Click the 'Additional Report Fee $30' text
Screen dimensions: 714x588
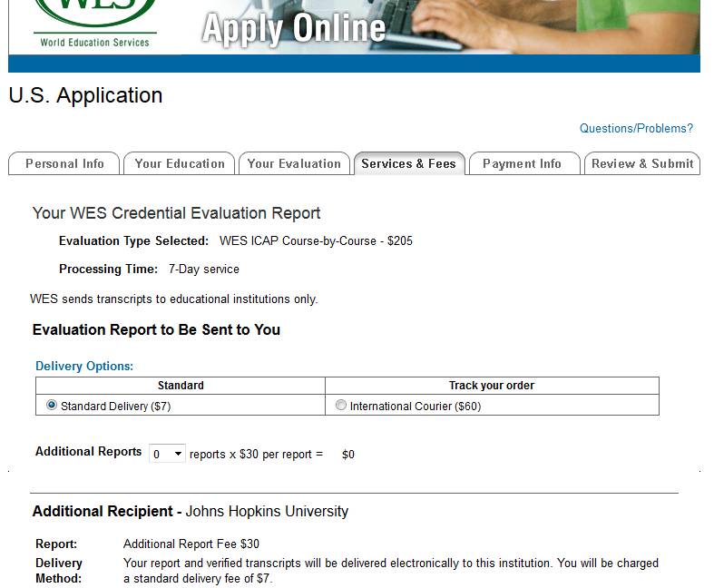[191, 544]
